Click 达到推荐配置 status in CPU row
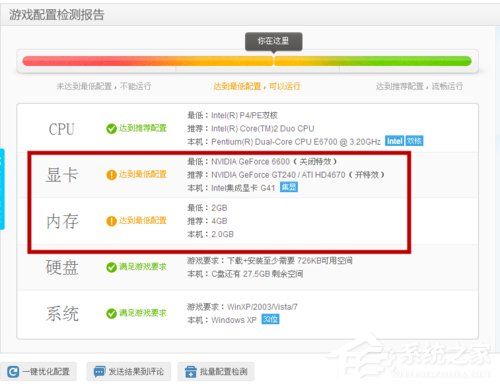 (143, 128)
